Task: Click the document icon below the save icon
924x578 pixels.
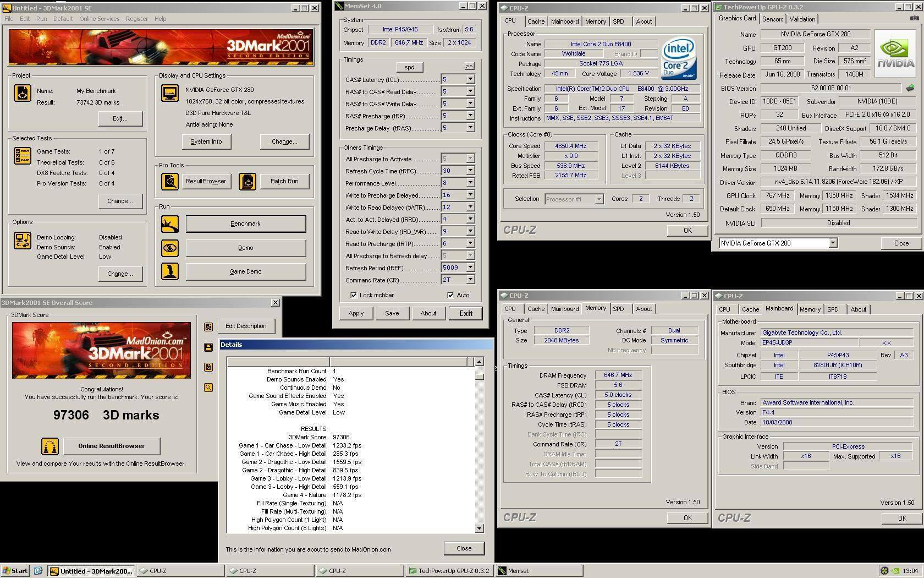Action: 208,367
